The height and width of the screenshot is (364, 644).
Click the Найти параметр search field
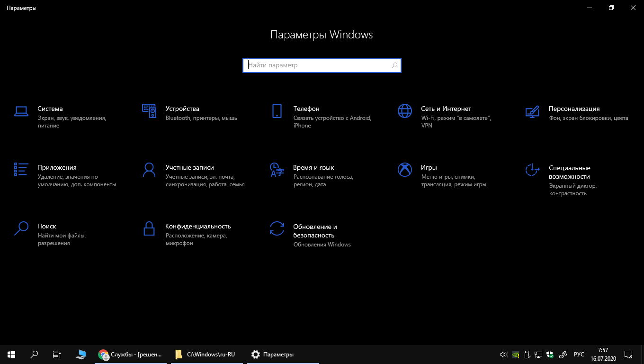[317, 65]
